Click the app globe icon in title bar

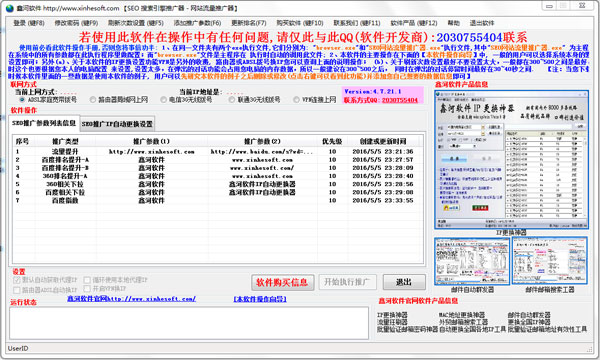pyautogui.click(x=10, y=8)
